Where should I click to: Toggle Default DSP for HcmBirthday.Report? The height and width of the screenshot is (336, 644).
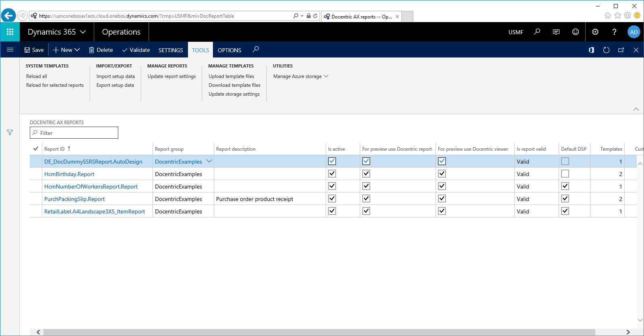point(565,174)
